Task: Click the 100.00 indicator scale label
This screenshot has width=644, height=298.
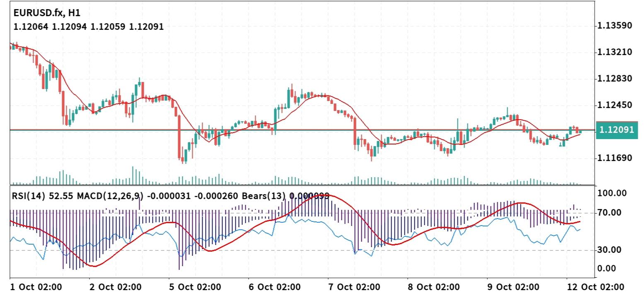Action: (611, 193)
